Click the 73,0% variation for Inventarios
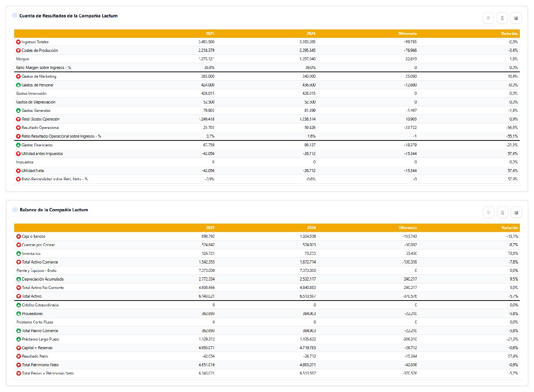 pyautogui.click(x=513, y=254)
